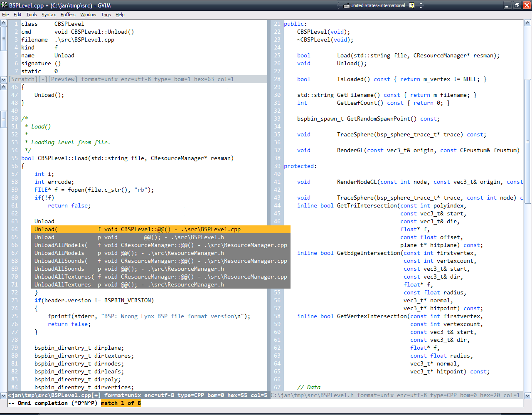Image resolution: width=532 pixels, height=415 pixels.
Task: Open the language bar help icon
Action: point(411,5)
